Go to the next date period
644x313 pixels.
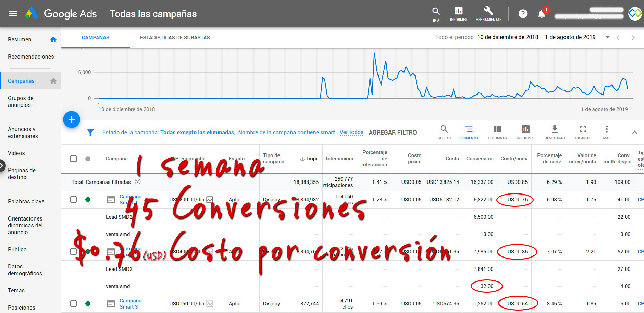pyautogui.click(x=633, y=38)
